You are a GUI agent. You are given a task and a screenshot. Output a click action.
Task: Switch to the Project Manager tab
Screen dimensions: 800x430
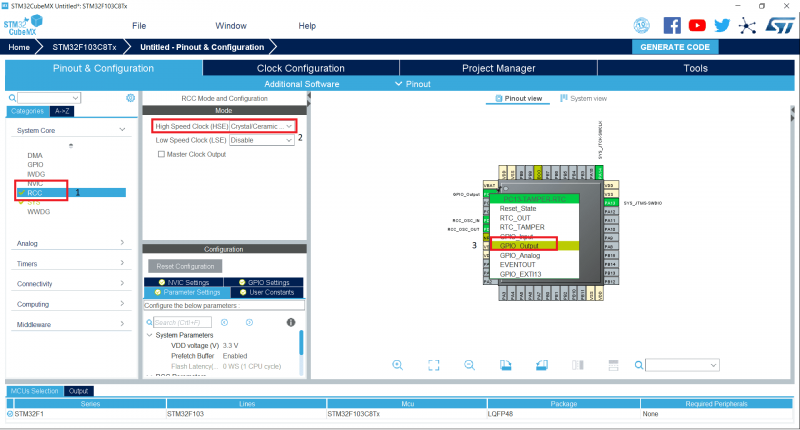tap(498, 68)
